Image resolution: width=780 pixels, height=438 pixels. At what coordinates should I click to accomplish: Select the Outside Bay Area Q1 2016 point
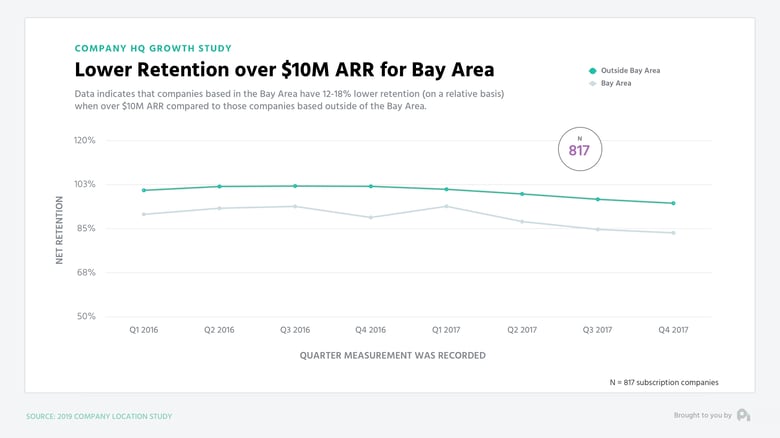144,190
